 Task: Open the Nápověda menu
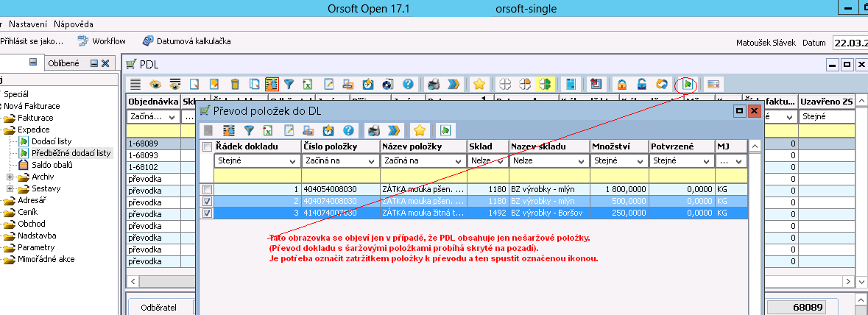(73, 24)
